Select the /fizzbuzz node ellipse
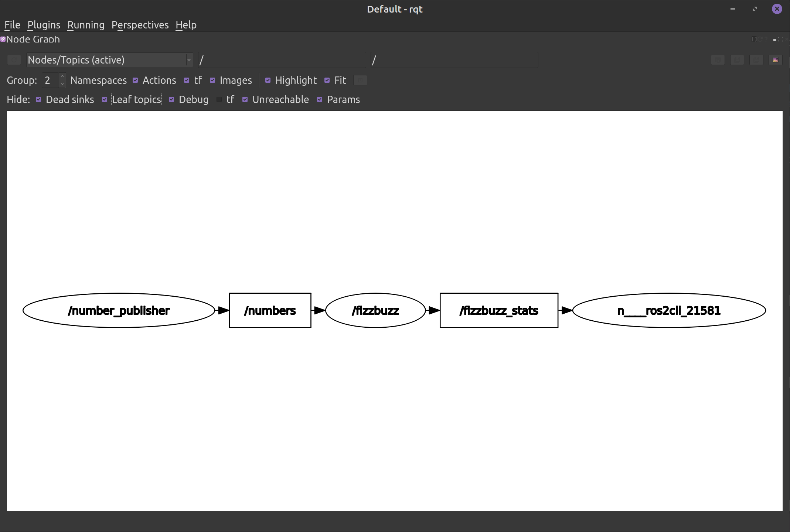Screen dimensions: 790x532 (x=375, y=310)
